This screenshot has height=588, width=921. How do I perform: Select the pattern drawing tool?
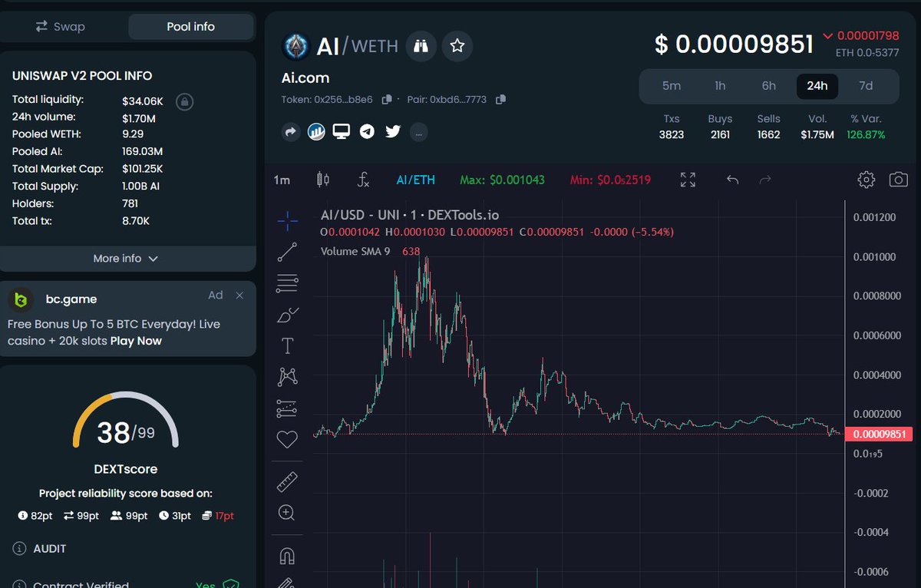[x=287, y=377]
